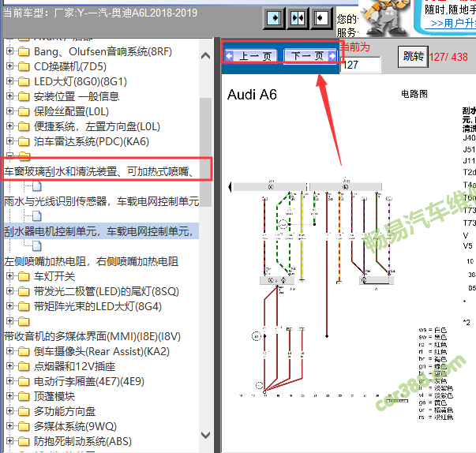This screenshot has height=453, width=476.
Task: Click the folder icon of 车灯开关
Action: coord(24,277)
